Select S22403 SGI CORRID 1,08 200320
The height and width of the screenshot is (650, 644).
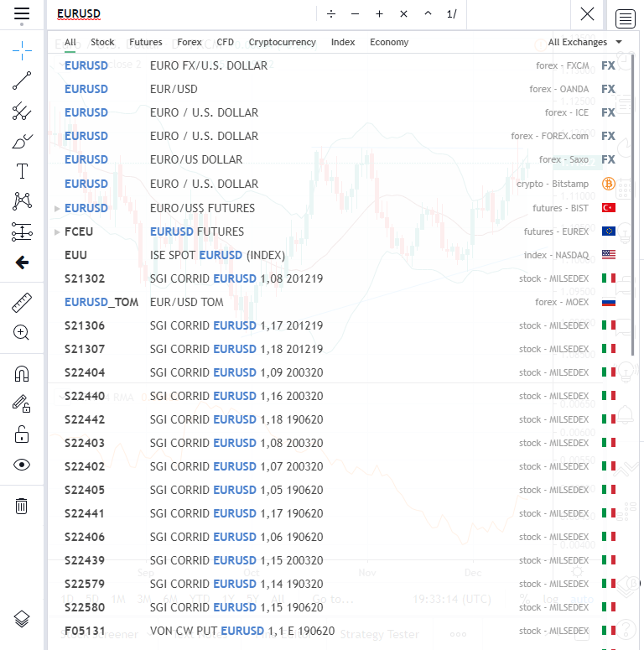[339, 443]
